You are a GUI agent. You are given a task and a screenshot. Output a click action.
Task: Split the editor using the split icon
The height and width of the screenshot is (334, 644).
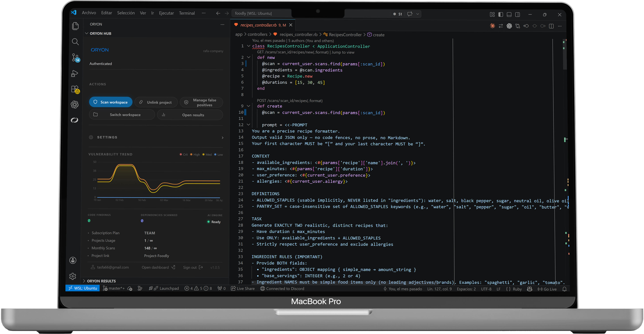point(551,26)
